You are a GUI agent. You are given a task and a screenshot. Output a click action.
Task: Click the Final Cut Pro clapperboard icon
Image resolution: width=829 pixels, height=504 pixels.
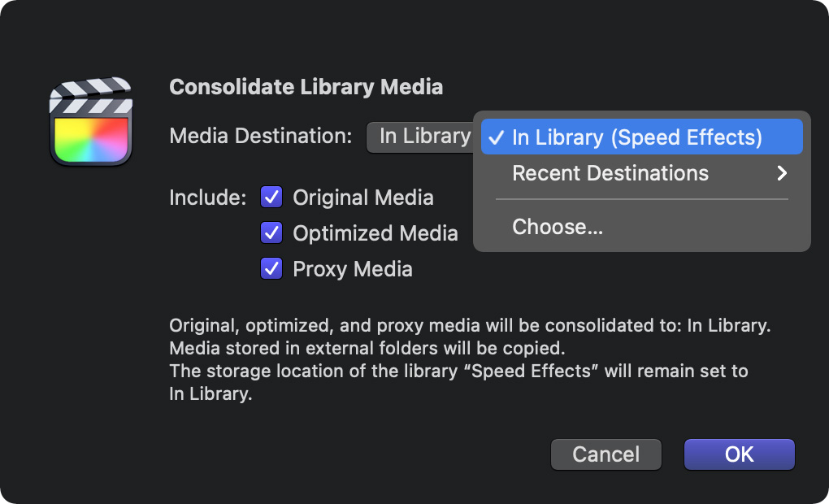pos(91,121)
